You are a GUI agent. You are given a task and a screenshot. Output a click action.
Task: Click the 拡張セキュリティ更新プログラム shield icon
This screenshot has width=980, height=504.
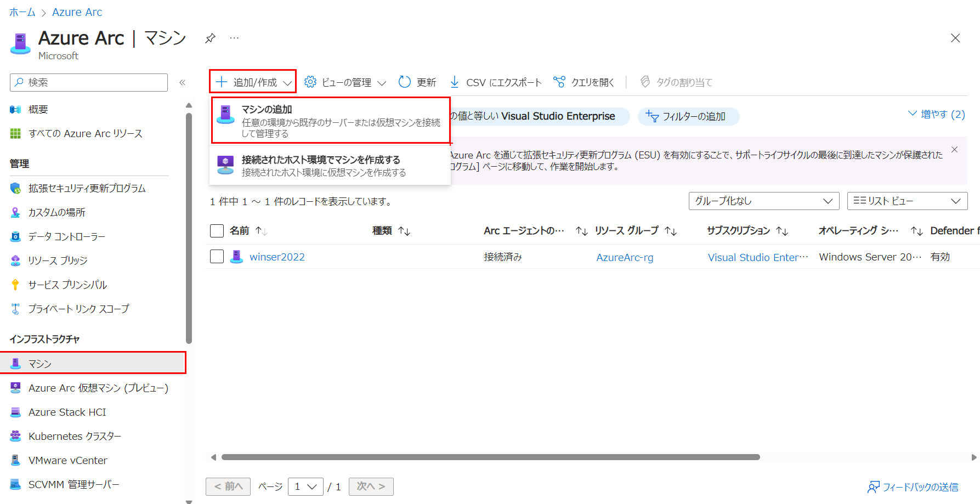pos(15,188)
